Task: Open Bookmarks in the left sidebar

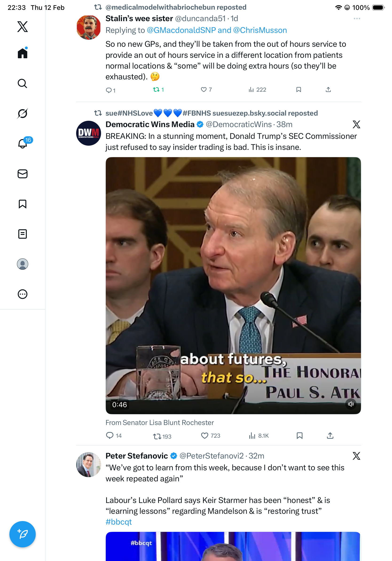Action: coord(23,204)
